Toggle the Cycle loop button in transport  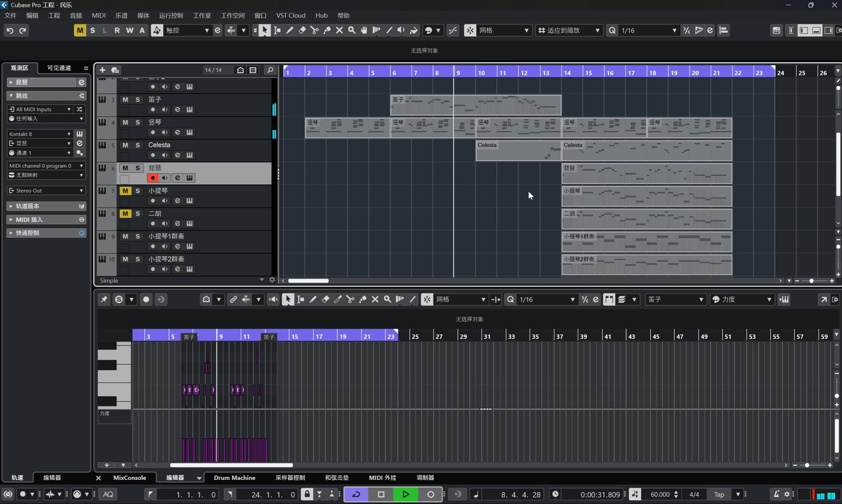356,495
